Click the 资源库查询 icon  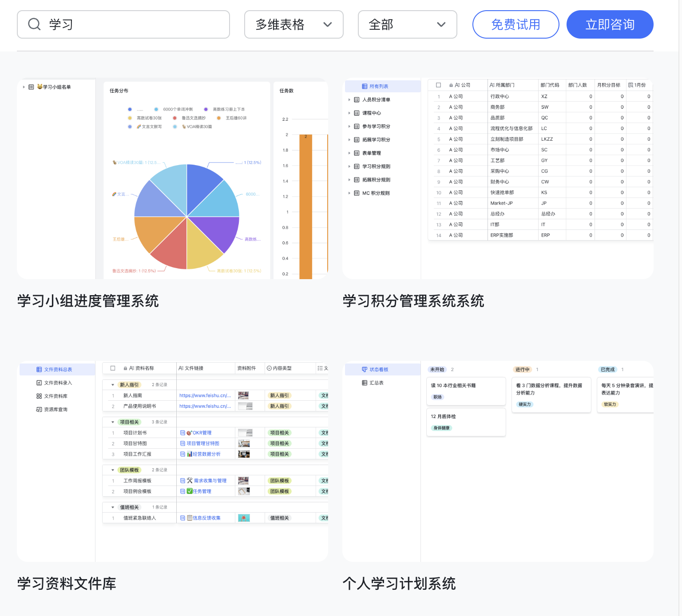[x=39, y=409]
